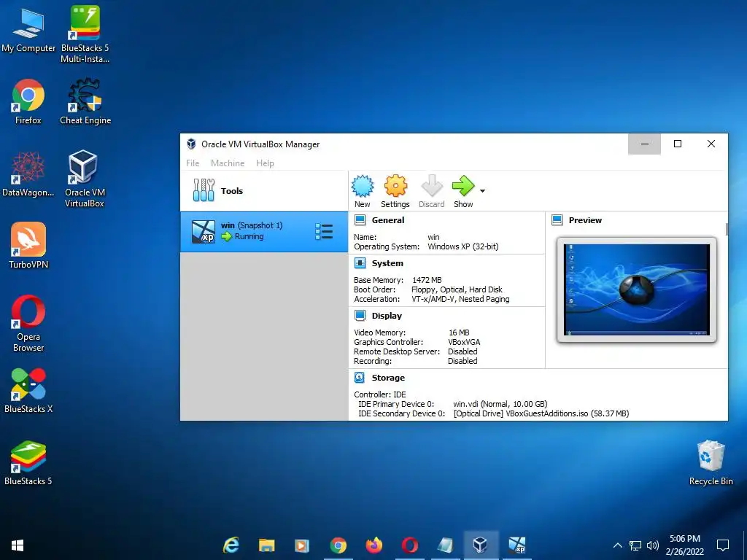Click the General section header icon
The width and height of the screenshot is (747, 560).
[360, 220]
